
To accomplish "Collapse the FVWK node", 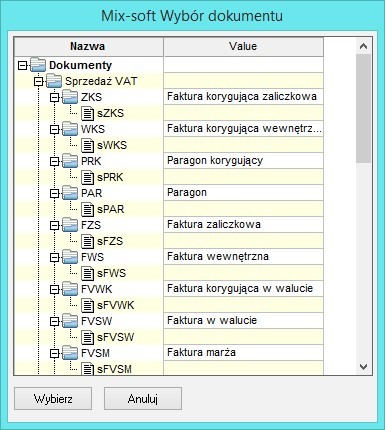I will coord(55,289).
